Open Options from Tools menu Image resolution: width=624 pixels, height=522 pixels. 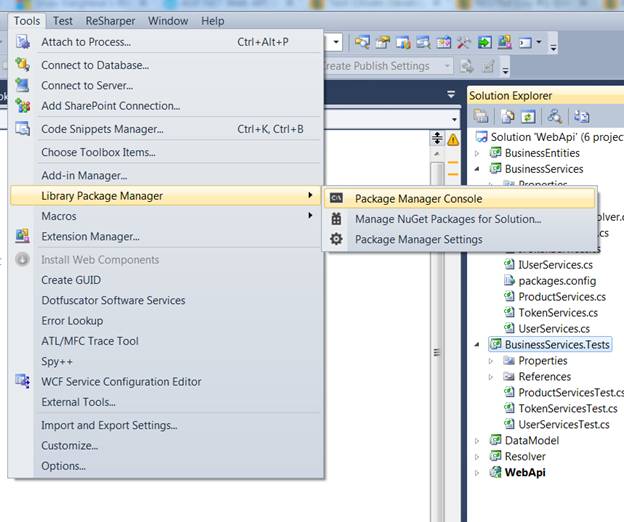click(165, 466)
